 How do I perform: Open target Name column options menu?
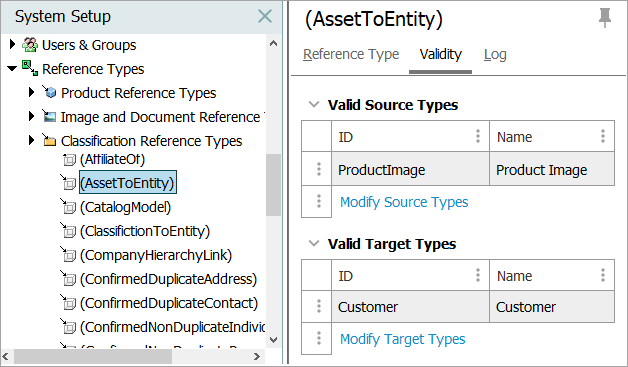coord(603,275)
